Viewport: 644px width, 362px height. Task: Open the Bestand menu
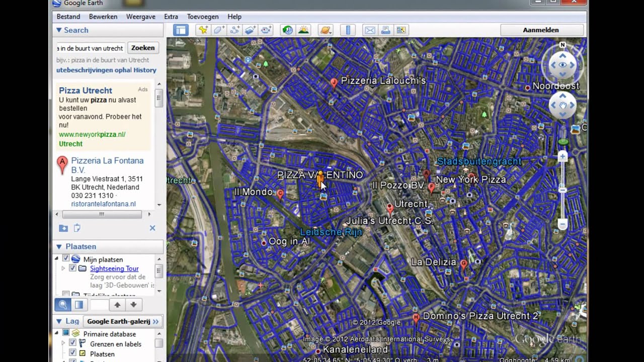pos(68,17)
